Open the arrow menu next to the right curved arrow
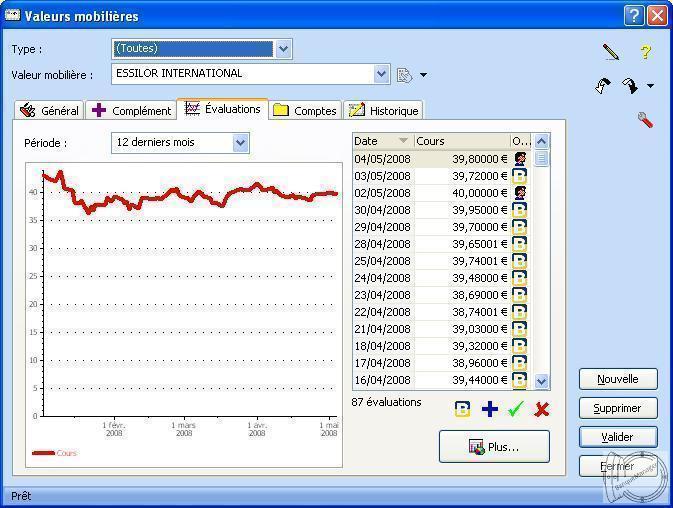The width and height of the screenshot is (673, 508). 651,87
